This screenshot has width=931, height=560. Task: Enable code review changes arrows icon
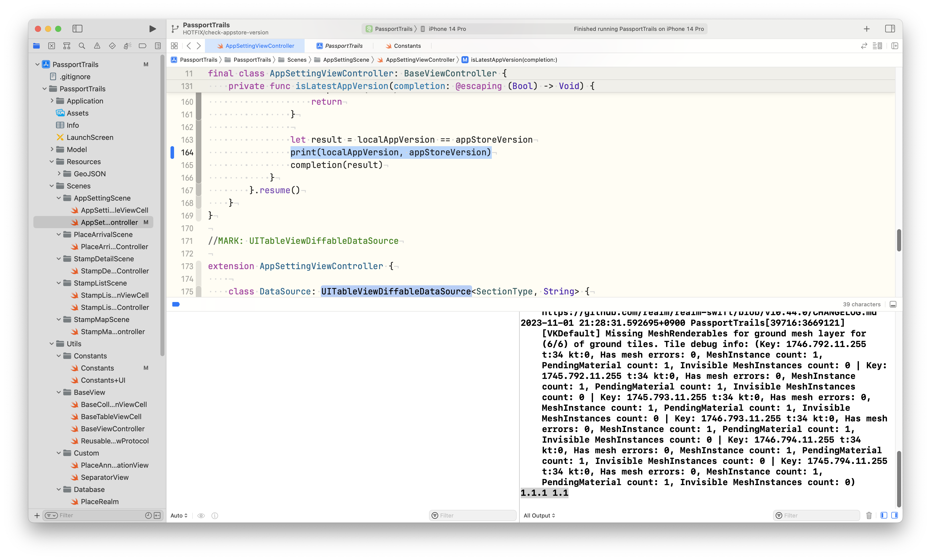pos(864,46)
